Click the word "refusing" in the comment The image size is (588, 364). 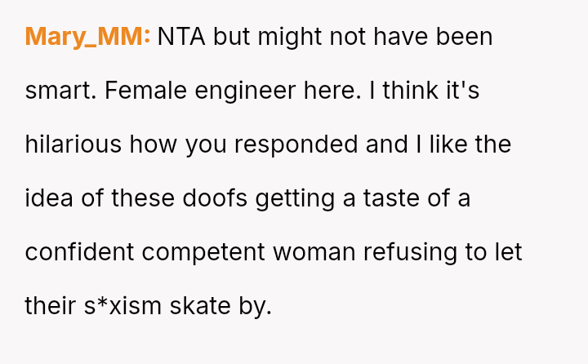pos(412,252)
